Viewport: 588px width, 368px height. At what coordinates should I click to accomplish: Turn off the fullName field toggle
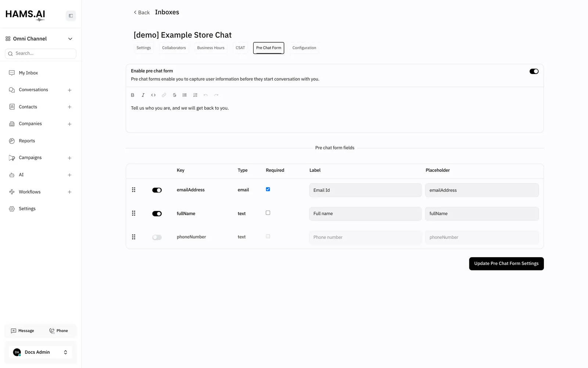point(157,214)
